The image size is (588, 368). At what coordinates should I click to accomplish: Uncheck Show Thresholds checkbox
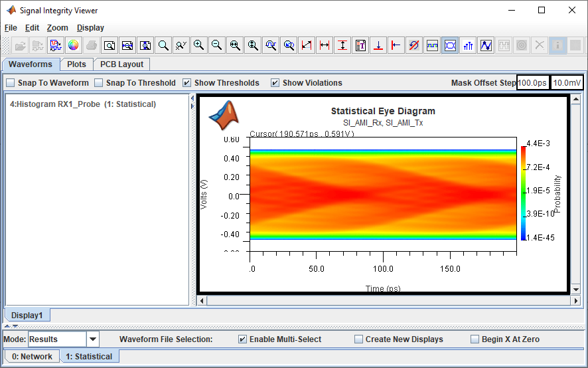point(186,82)
